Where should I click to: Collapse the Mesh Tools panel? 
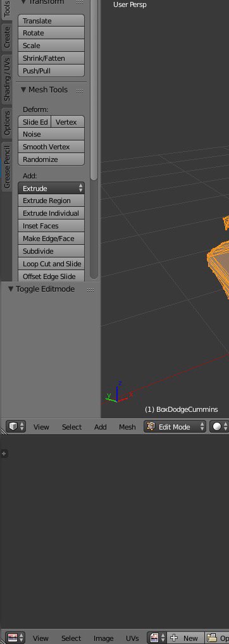click(x=23, y=90)
